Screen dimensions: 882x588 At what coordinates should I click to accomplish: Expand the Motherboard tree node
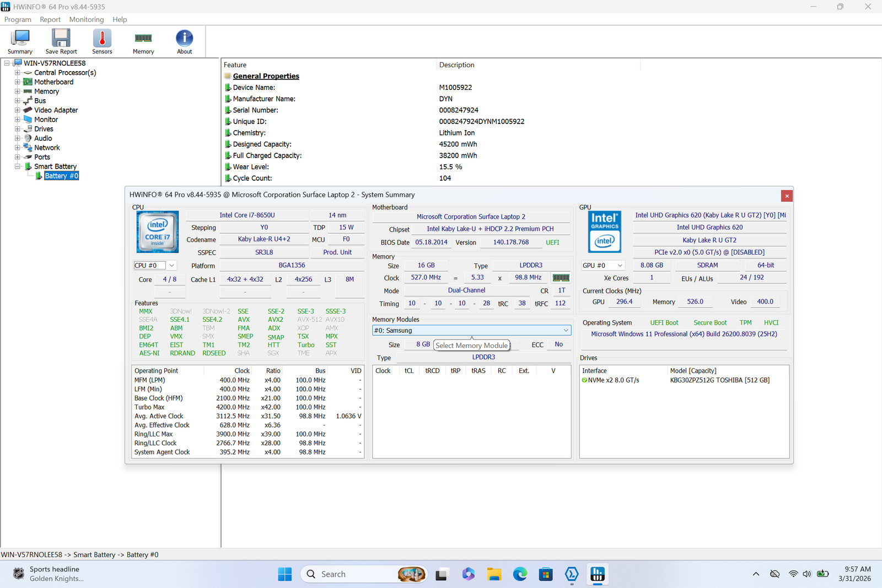point(17,82)
